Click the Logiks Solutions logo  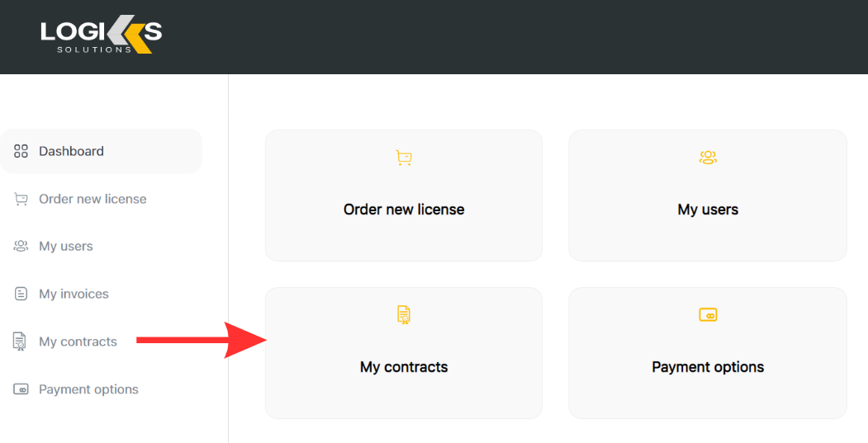(x=101, y=35)
